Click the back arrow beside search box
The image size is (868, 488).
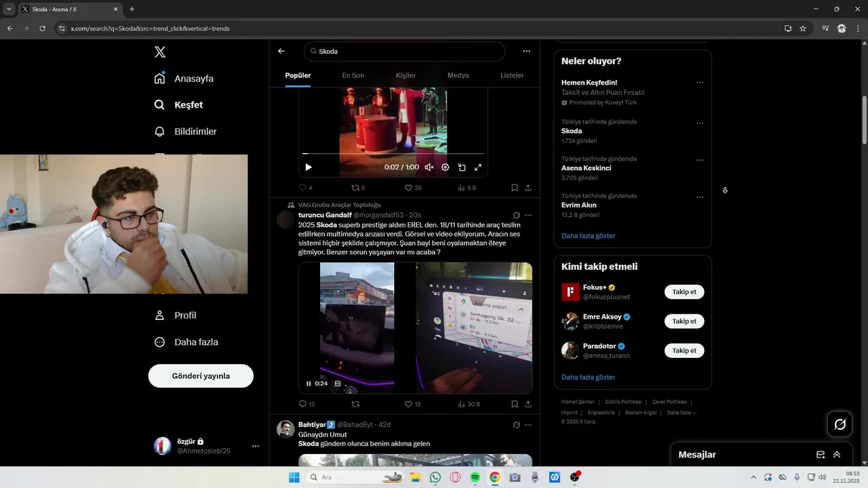(x=281, y=51)
